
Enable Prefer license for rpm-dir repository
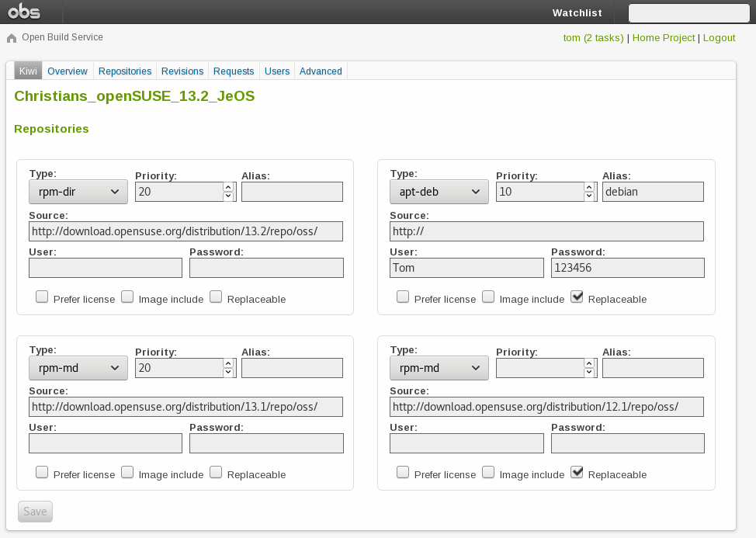pos(42,297)
